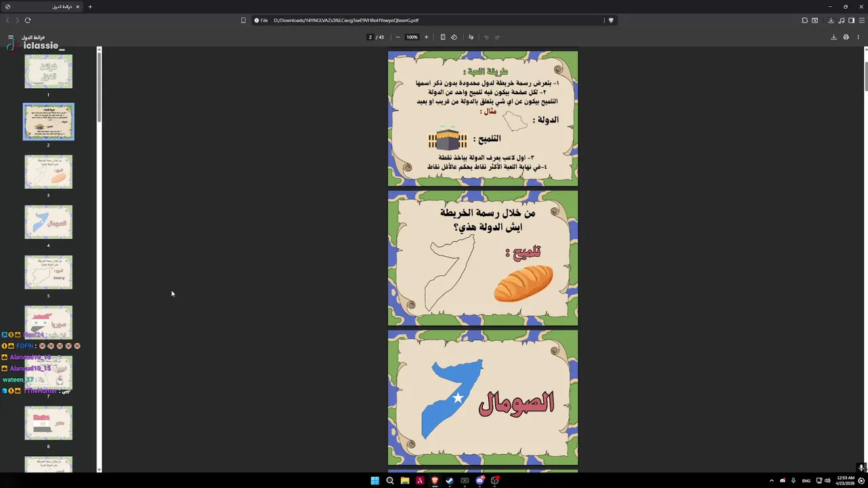Open the browser downloads icon
Screen dimensions: 868x488
[831, 20]
